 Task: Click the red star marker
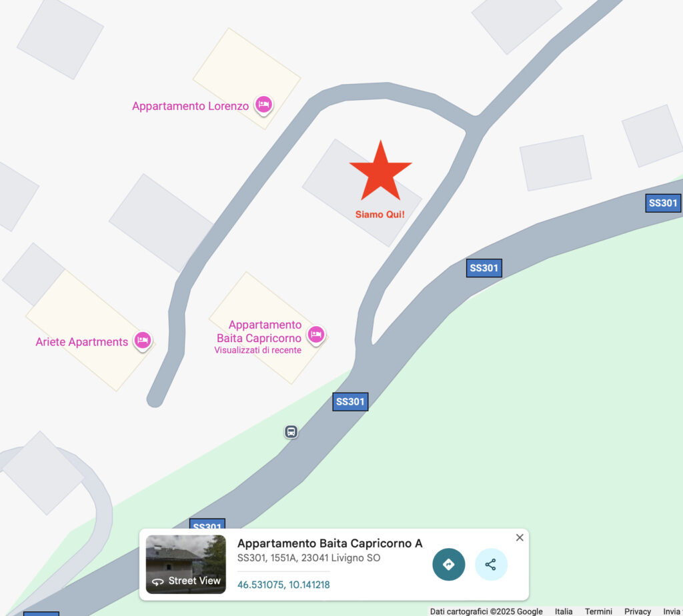tap(381, 171)
